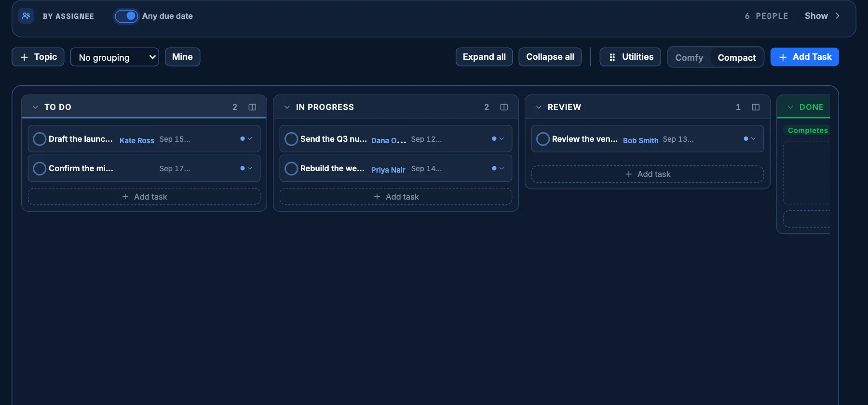Filter tasks with Mine button
868x405 pixels.
tap(182, 57)
